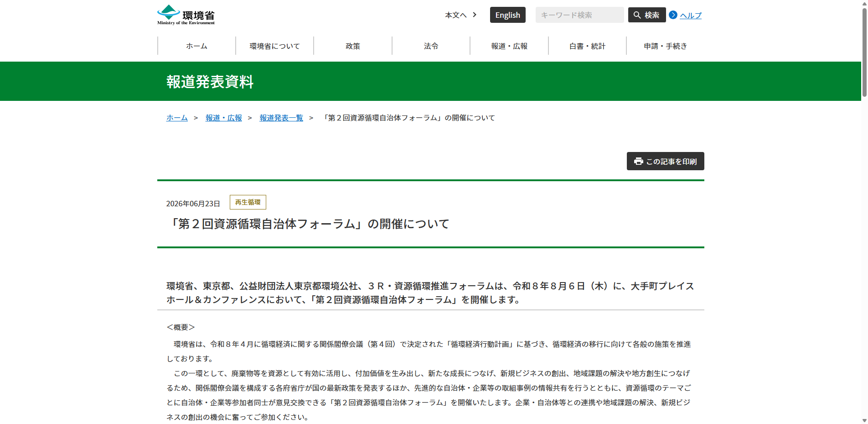Open the ヘルプ link
This screenshot has height=424, width=868.
coord(690,15)
